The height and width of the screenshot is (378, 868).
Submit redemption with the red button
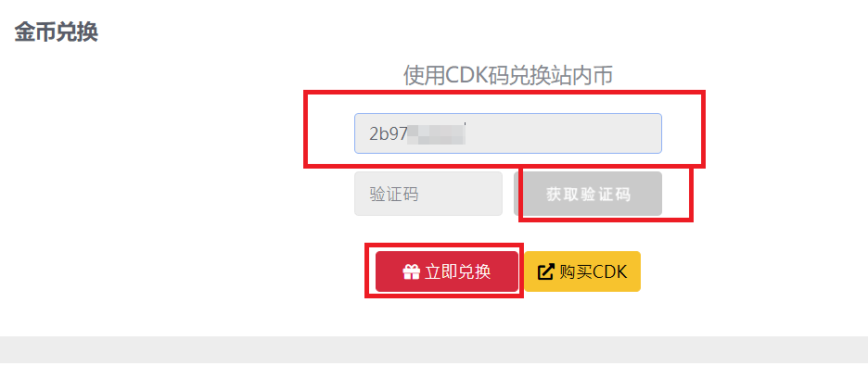coord(447,271)
